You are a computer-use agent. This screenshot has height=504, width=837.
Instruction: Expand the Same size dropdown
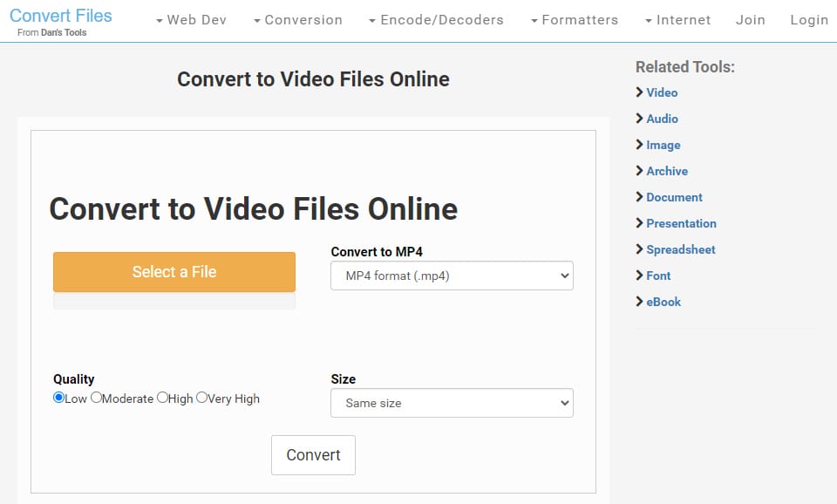[x=452, y=403]
